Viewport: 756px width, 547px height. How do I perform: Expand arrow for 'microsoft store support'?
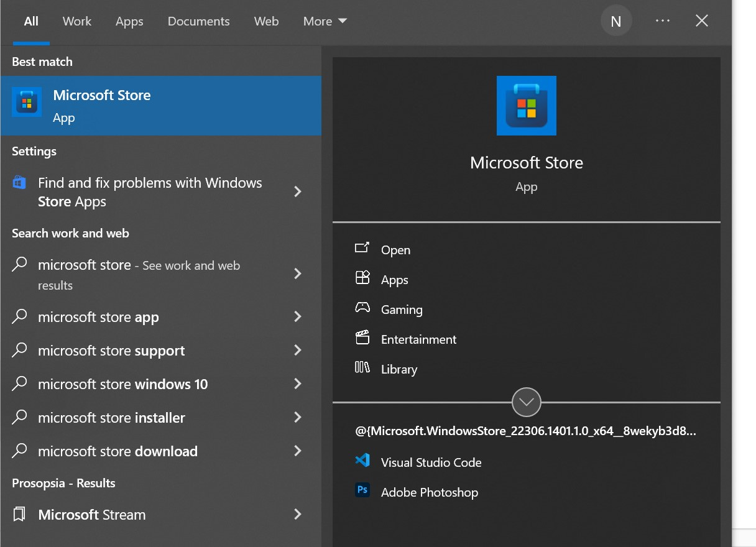pos(298,350)
